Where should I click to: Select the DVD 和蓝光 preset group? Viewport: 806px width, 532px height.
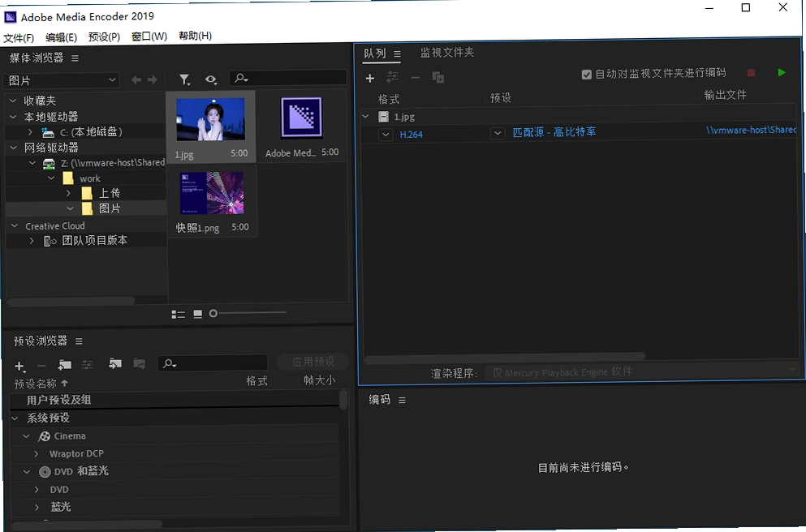(x=81, y=471)
